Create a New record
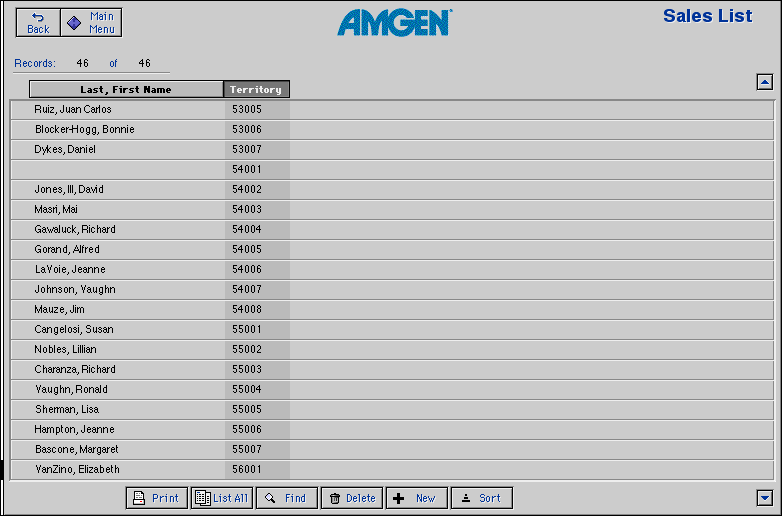Image resolution: width=782 pixels, height=516 pixels. [x=417, y=498]
